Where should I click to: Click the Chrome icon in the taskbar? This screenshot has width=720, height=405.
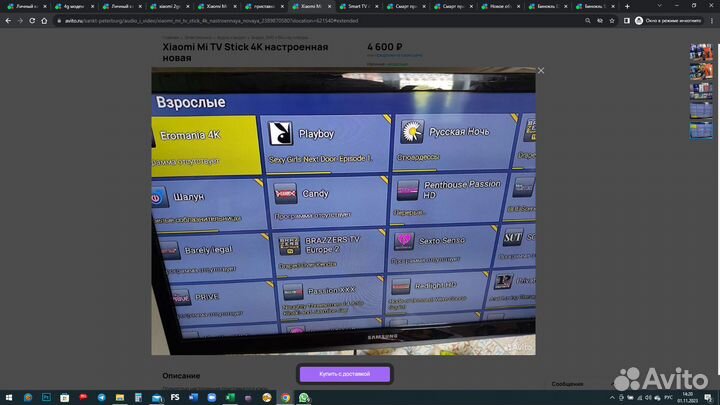286,397
